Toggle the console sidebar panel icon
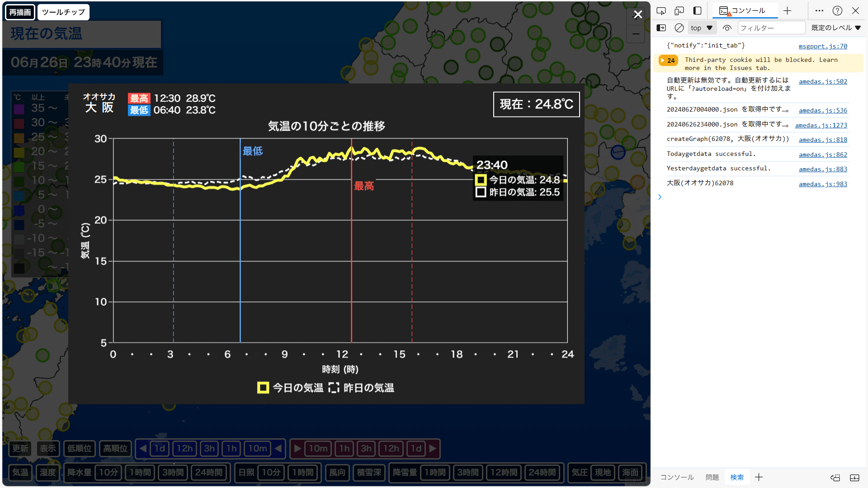The width and height of the screenshot is (868, 488). [x=661, y=28]
